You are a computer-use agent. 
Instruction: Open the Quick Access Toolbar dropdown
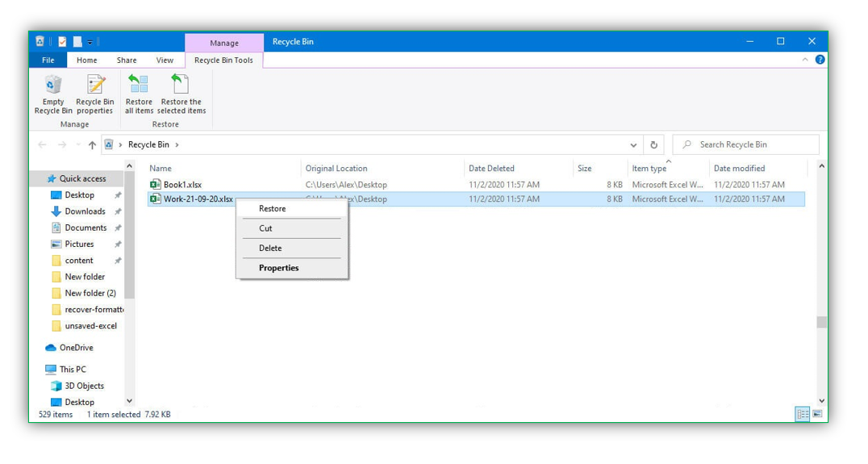(90, 42)
